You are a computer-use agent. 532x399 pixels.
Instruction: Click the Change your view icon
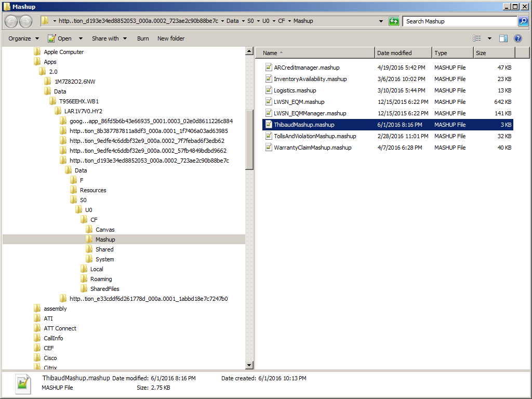coord(477,38)
